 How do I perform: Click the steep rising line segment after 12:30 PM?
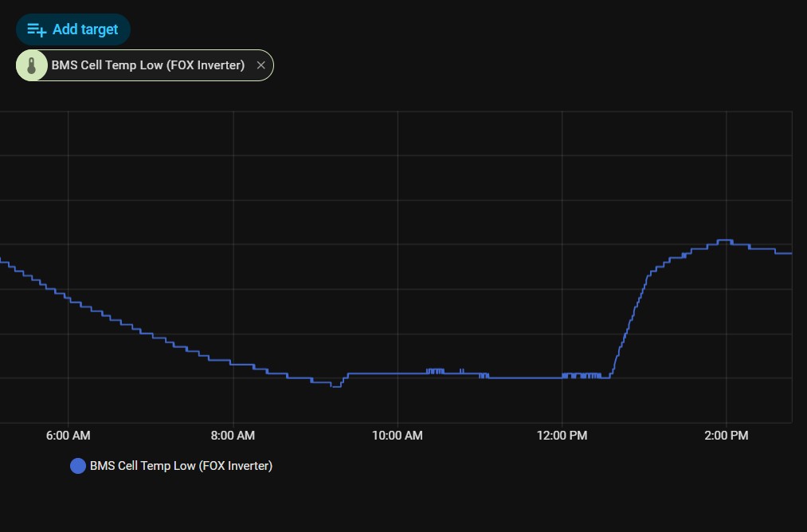point(629,323)
